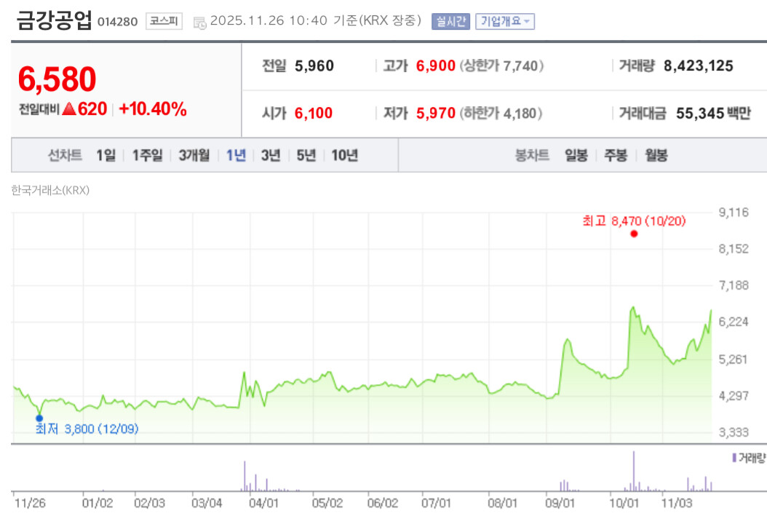The height and width of the screenshot is (532, 767).
Task: Open the 기업개요 dropdown
Action: [505, 22]
